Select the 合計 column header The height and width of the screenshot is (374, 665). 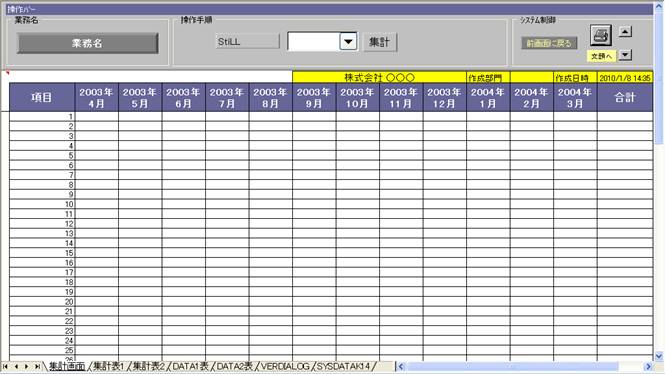click(x=625, y=98)
